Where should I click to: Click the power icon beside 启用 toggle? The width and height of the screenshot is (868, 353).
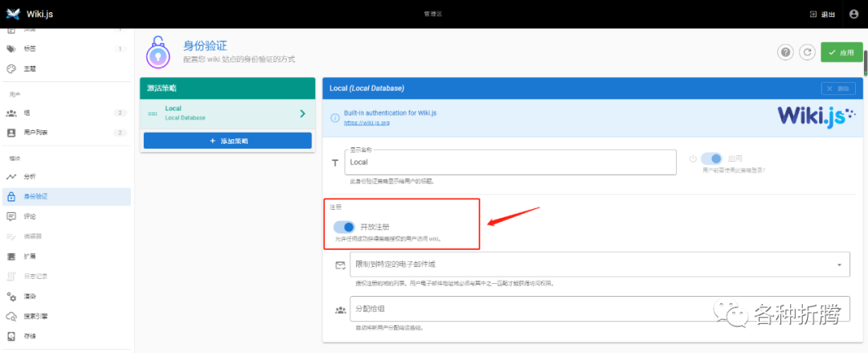point(693,158)
